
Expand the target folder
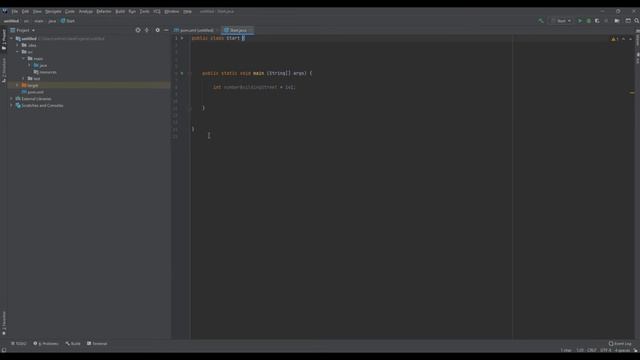[x=17, y=85]
